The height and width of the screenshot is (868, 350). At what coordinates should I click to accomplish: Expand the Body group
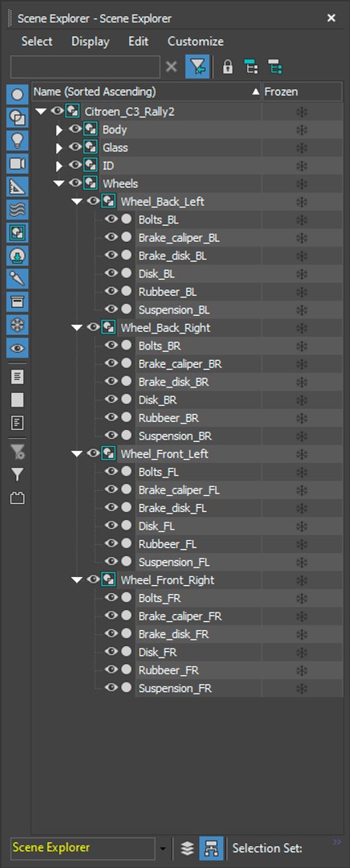[x=59, y=129]
